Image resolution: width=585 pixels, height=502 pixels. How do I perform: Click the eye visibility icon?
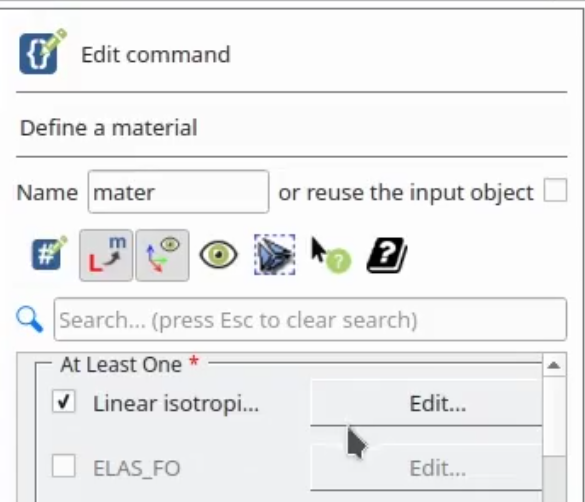[x=219, y=255]
